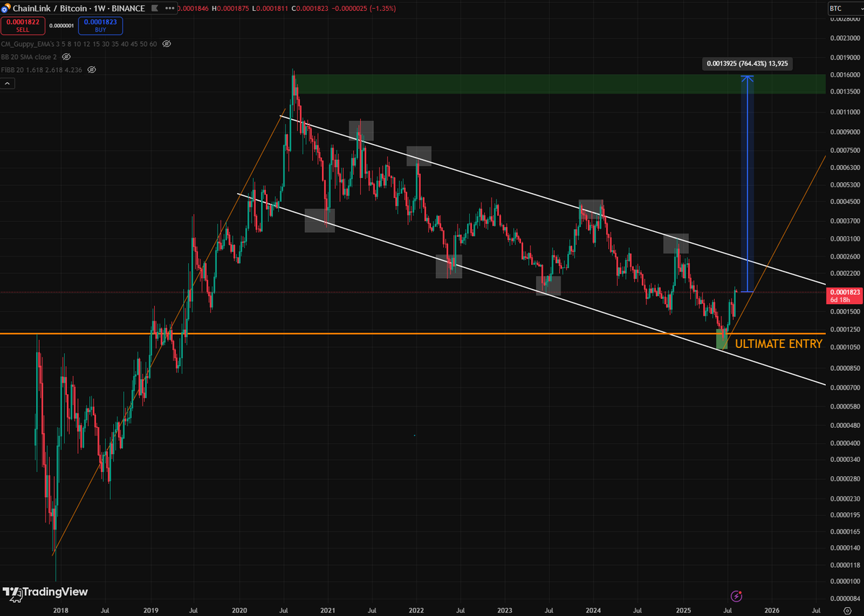Click the ChainLink / Bitcoin symbol title
The width and height of the screenshot is (864, 616).
click(x=79, y=8)
